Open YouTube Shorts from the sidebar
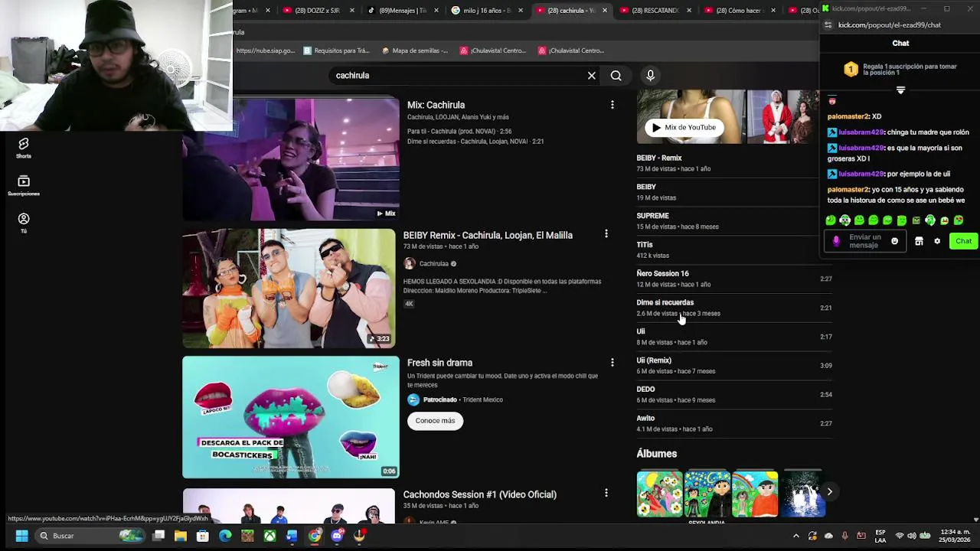The image size is (980, 551). point(24,148)
